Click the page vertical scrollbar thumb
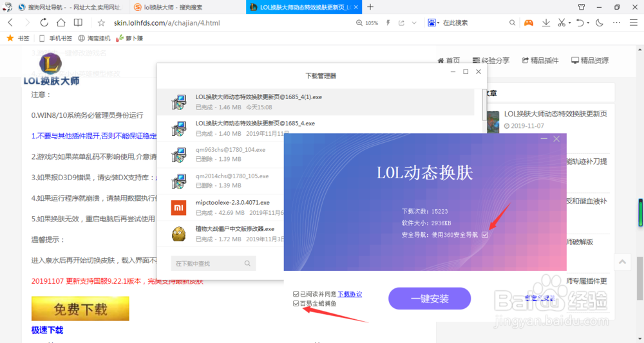This screenshot has width=644, height=343. 640,279
